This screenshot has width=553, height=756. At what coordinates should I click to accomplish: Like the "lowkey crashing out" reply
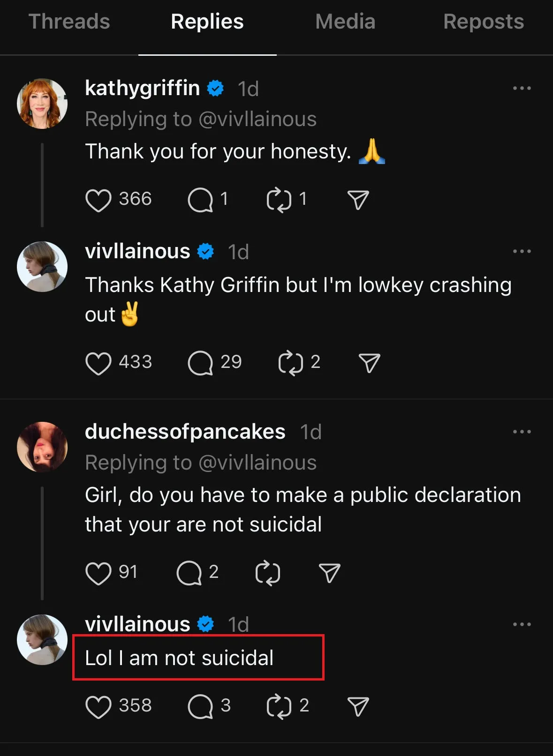pos(98,363)
